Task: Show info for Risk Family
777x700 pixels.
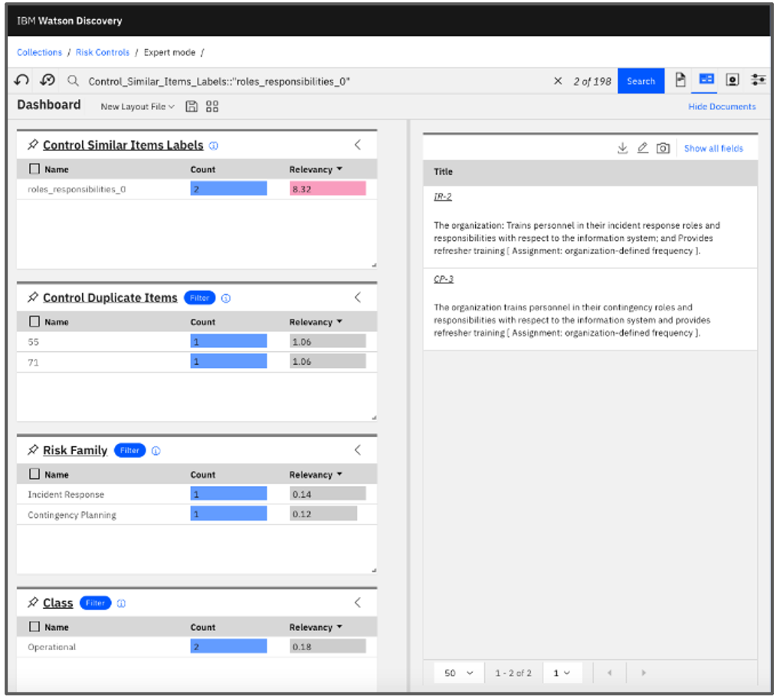Action: [156, 451]
